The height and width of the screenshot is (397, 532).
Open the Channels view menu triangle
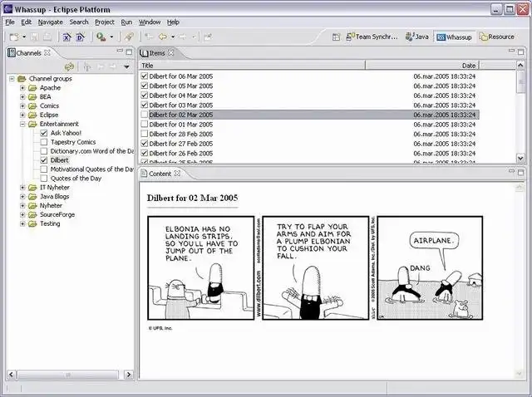coord(126,66)
